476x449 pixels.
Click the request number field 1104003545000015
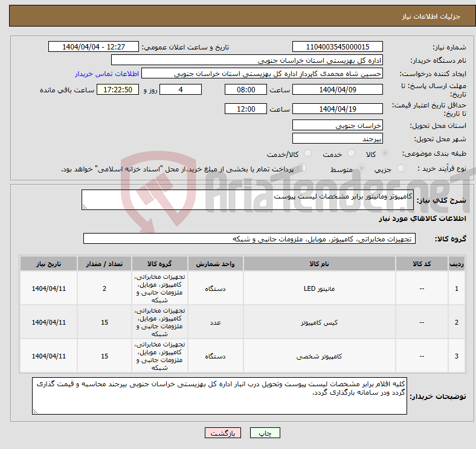pyautogui.click(x=338, y=46)
